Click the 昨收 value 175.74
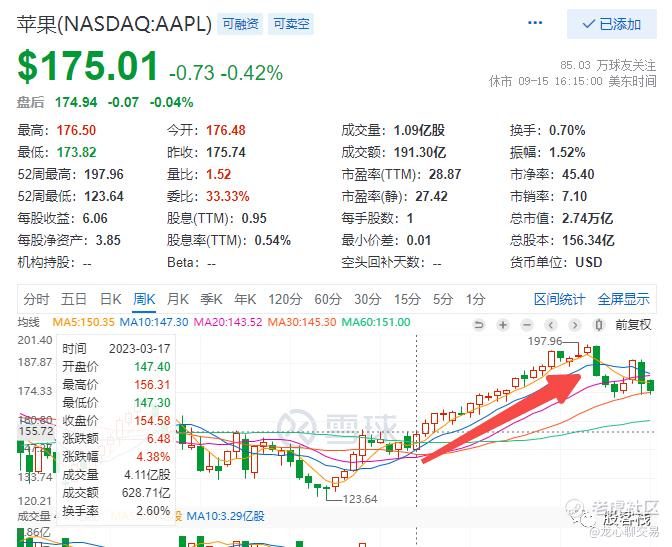Image resolution: width=672 pixels, height=547 pixels. tap(226, 152)
